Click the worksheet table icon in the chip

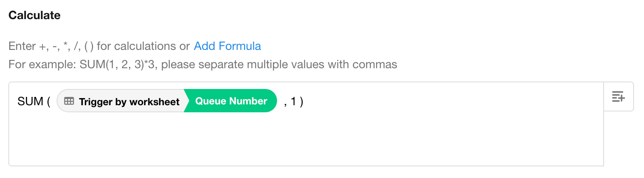pyautogui.click(x=69, y=101)
